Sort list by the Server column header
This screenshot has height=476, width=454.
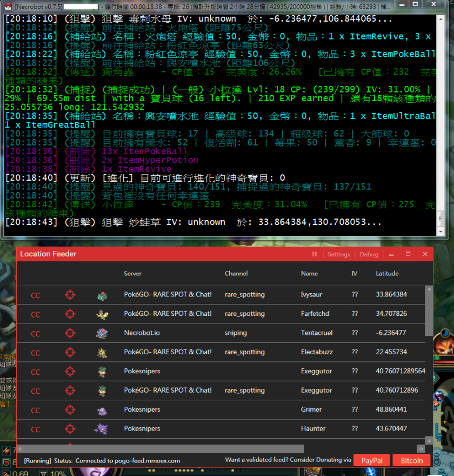[132, 274]
